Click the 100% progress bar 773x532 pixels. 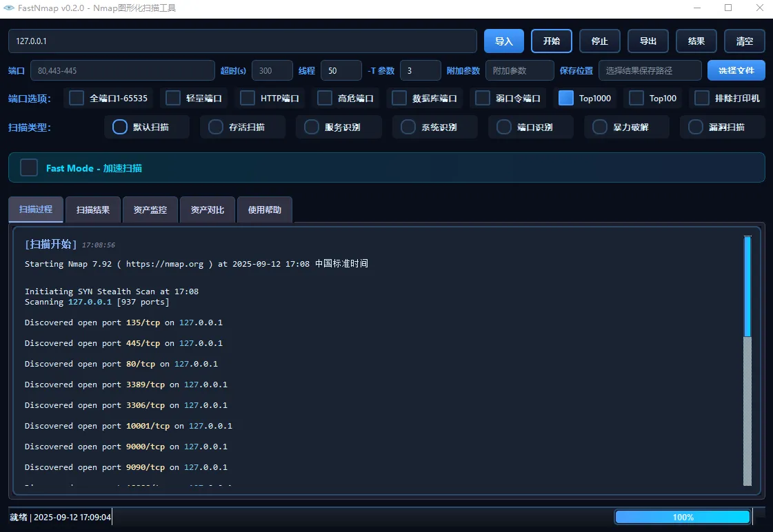coord(682,517)
